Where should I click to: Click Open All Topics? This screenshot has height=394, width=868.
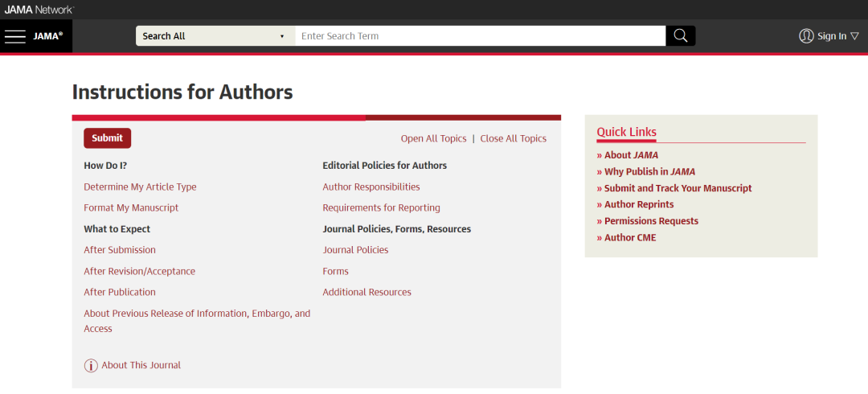pyautogui.click(x=433, y=138)
